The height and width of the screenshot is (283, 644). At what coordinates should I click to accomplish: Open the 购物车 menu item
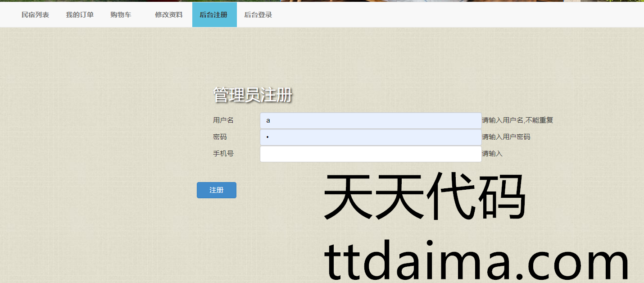tap(121, 15)
